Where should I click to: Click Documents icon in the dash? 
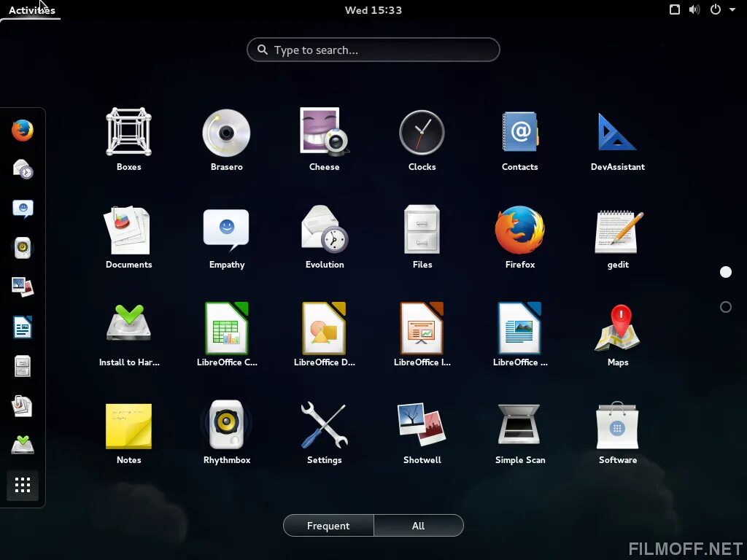point(23,406)
